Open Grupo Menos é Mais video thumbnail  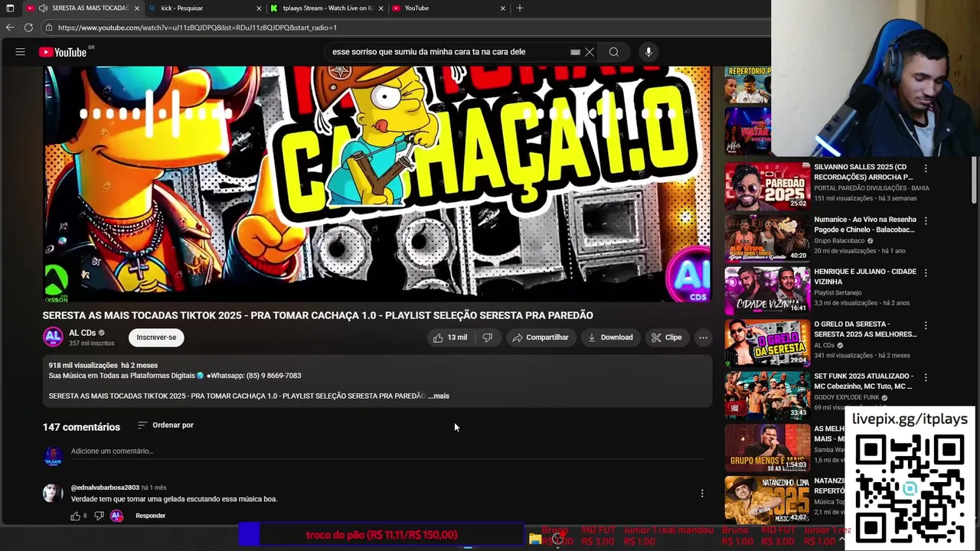click(767, 446)
